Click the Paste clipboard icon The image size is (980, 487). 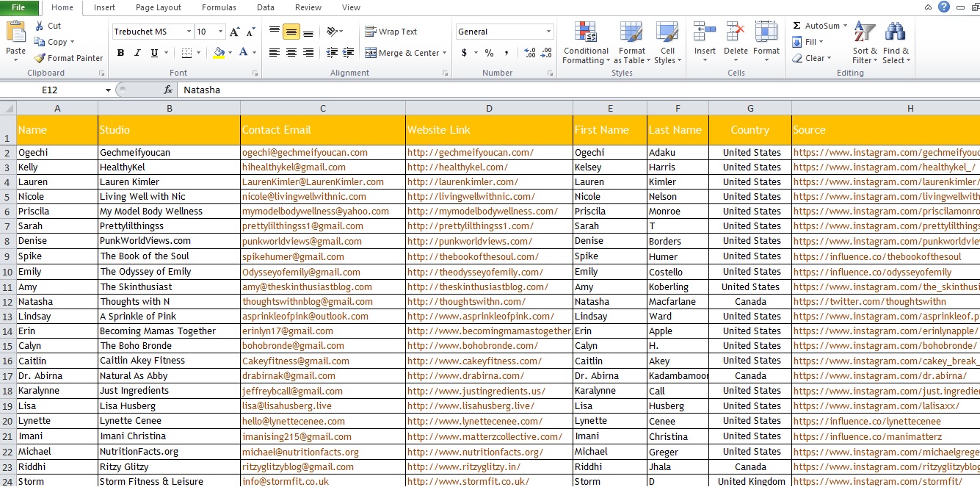pos(15,32)
